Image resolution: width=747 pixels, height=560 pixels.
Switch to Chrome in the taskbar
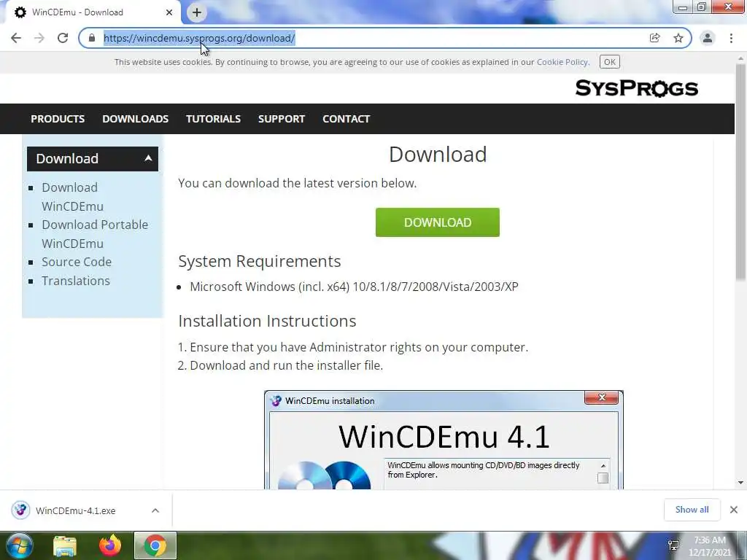[x=155, y=545]
